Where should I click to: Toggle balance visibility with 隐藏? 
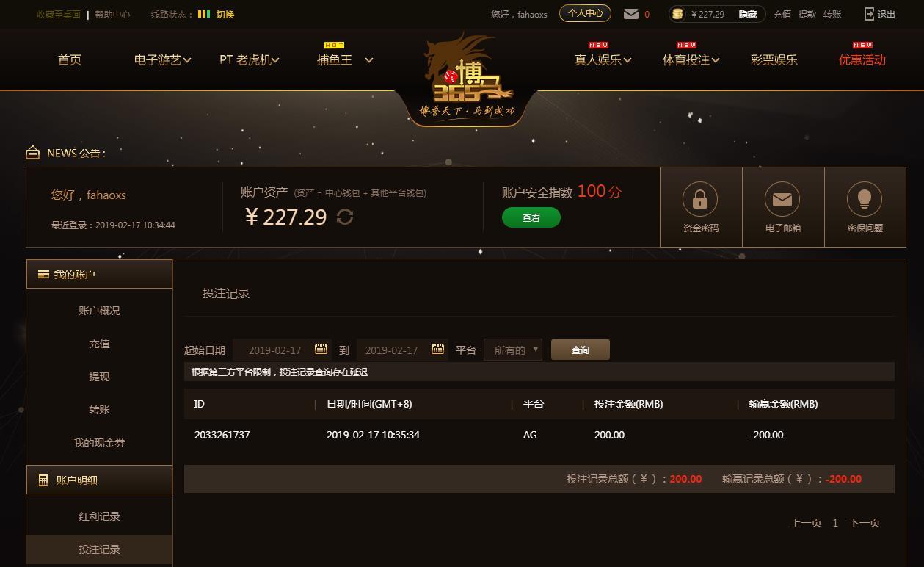tap(747, 14)
